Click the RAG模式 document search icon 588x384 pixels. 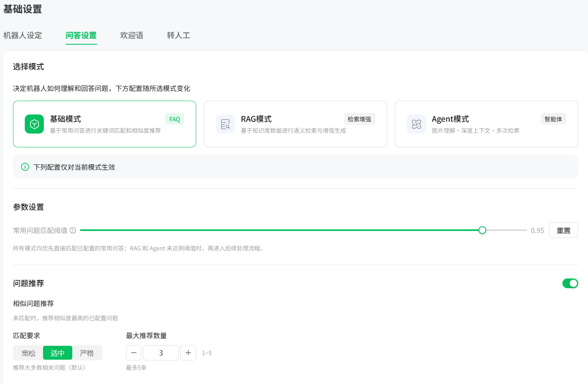225,124
